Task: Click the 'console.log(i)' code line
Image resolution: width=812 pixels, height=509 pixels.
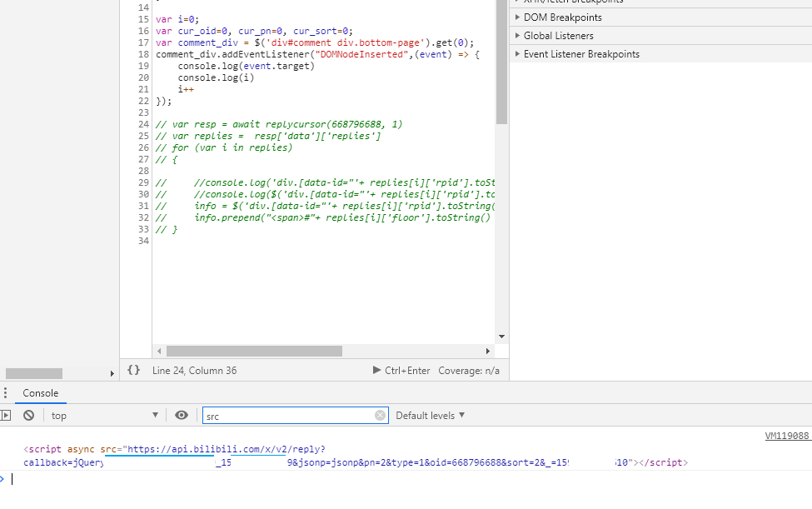Action: [x=216, y=77]
